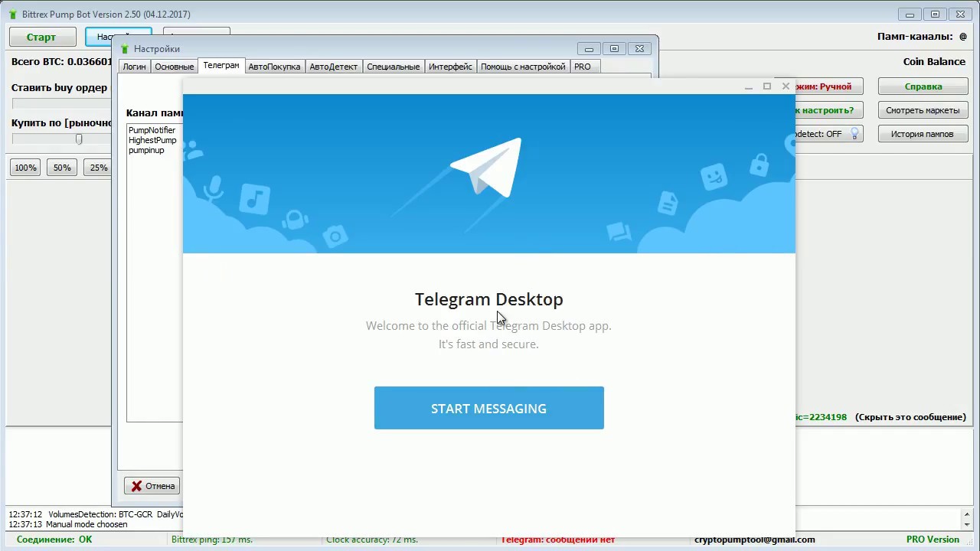This screenshot has width=980, height=551.
Task: Switch to the Логин tab
Action: 134,67
